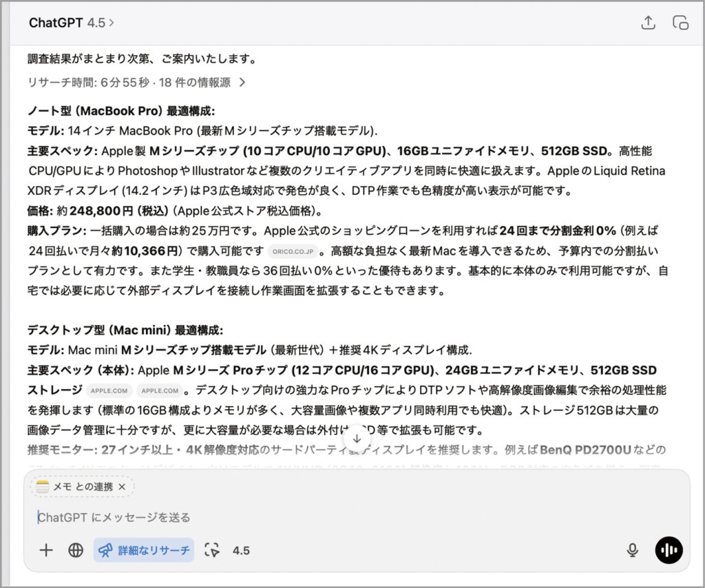Click the 約248,800円 (税込) price text
This screenshot has height=588, width=705.
tap(112, 211)
